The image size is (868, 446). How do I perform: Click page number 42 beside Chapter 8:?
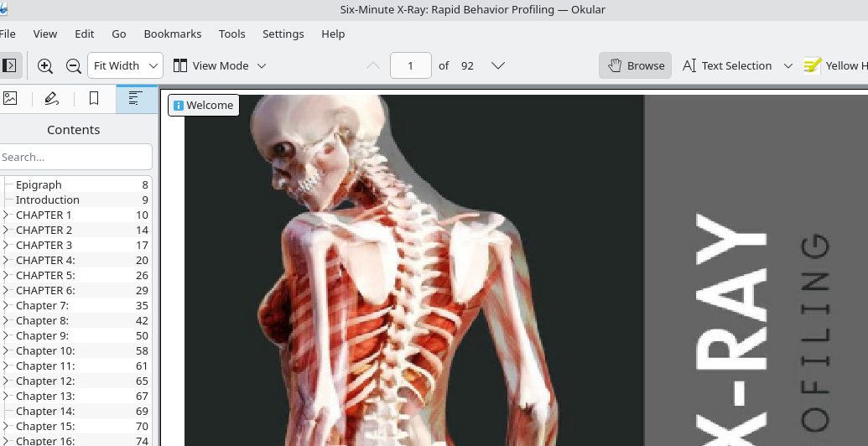[x=142, y=320]
